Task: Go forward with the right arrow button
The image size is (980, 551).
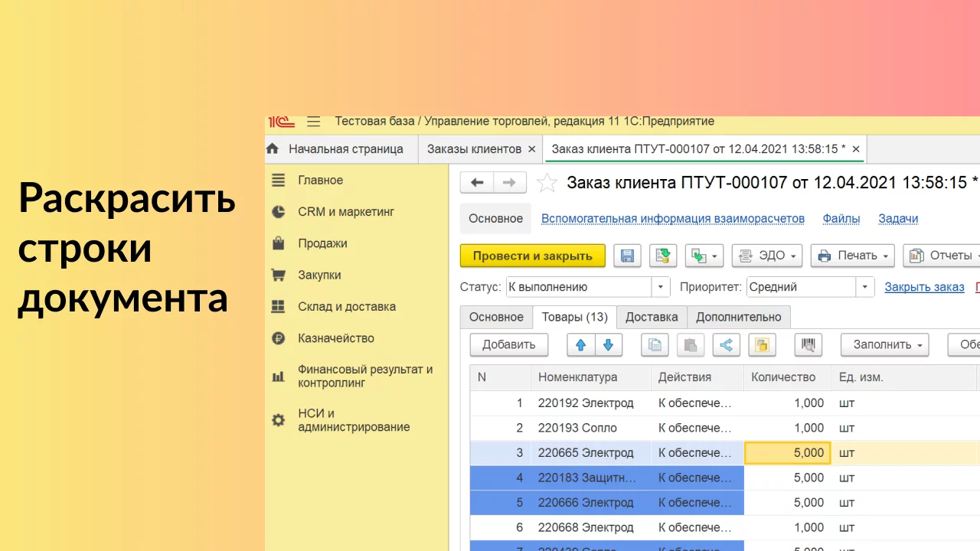Action: (510, 182)
